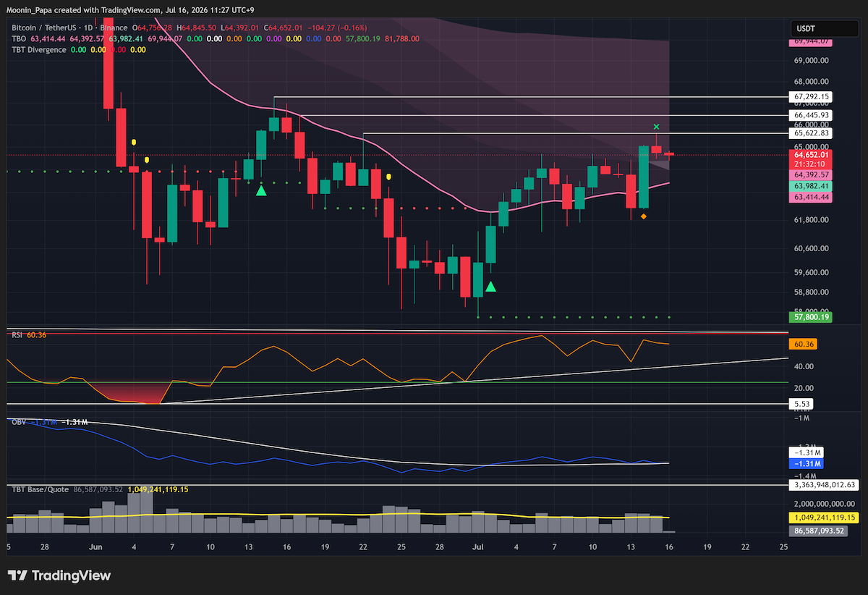Select the TBT Base/Quote indicator label
Screen dimensions: 868x595
[40, 489]
